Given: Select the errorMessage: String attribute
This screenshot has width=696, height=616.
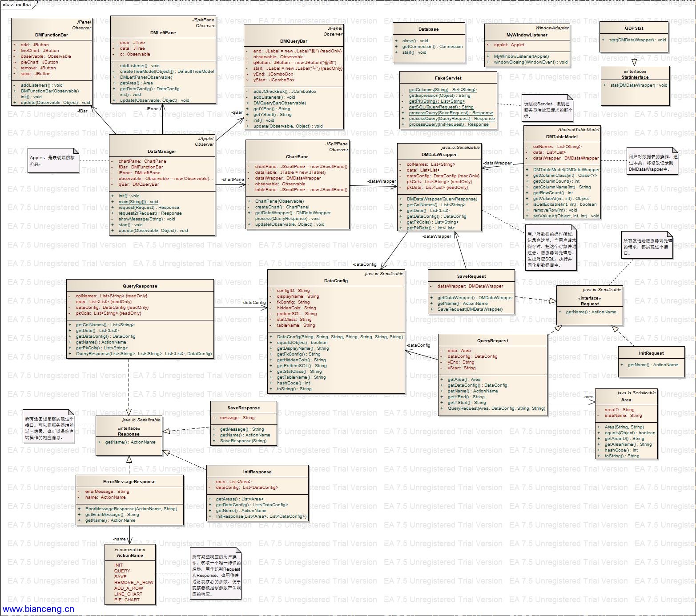Looking at the screenshot, I should [107, 492].
